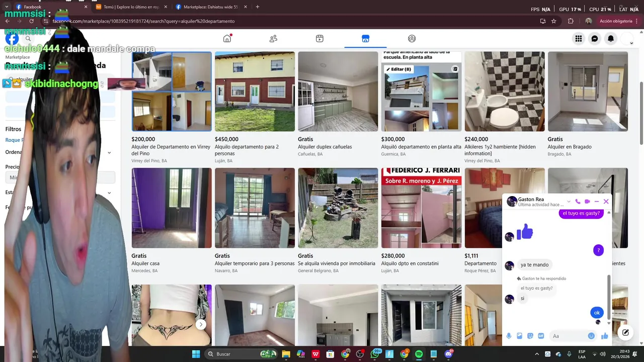This screenshot has width=644, height=362.
Task: Click the Windows Start button
Action: point(196,354)
